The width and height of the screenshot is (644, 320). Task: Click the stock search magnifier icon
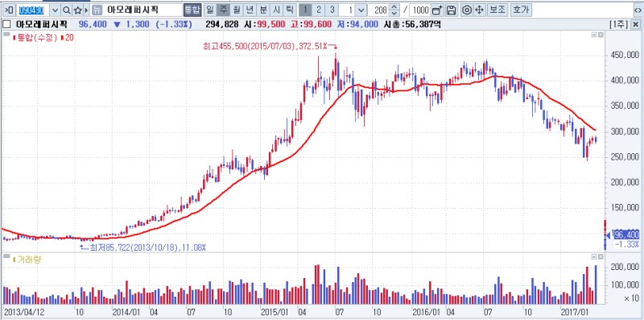[67, 10]
